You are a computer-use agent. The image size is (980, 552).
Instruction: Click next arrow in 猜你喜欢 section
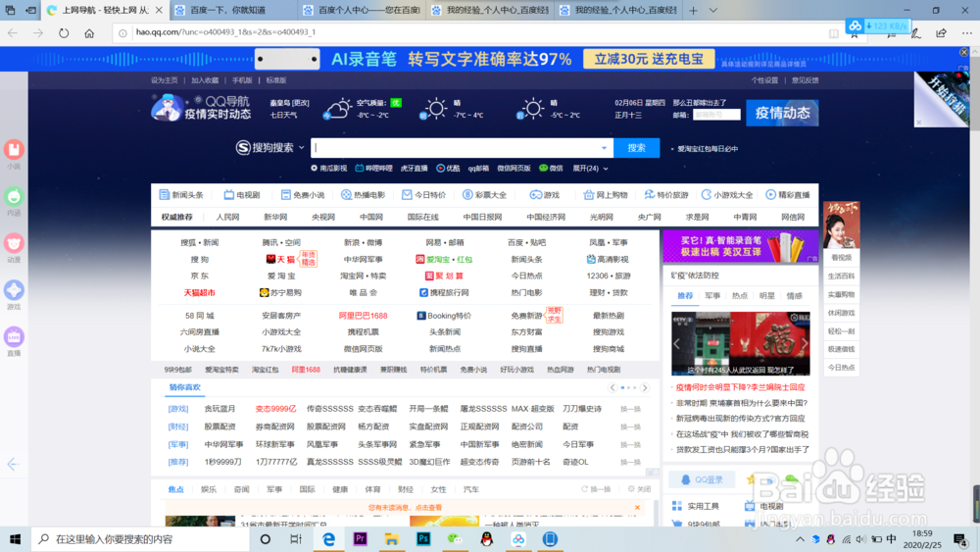645,387
